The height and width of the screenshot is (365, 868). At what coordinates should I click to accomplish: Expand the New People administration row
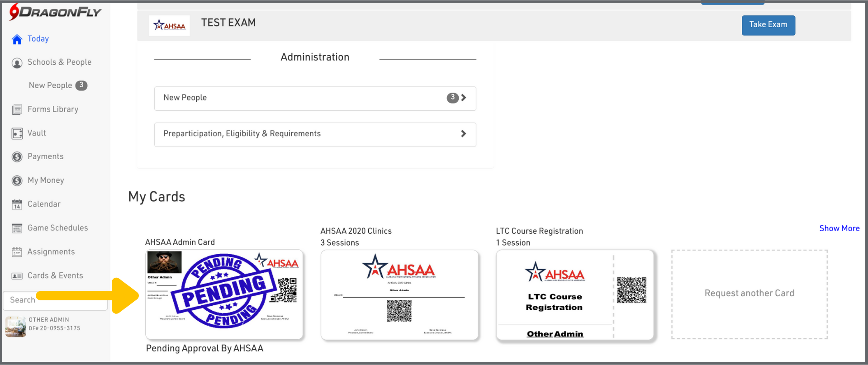[463, 98]
